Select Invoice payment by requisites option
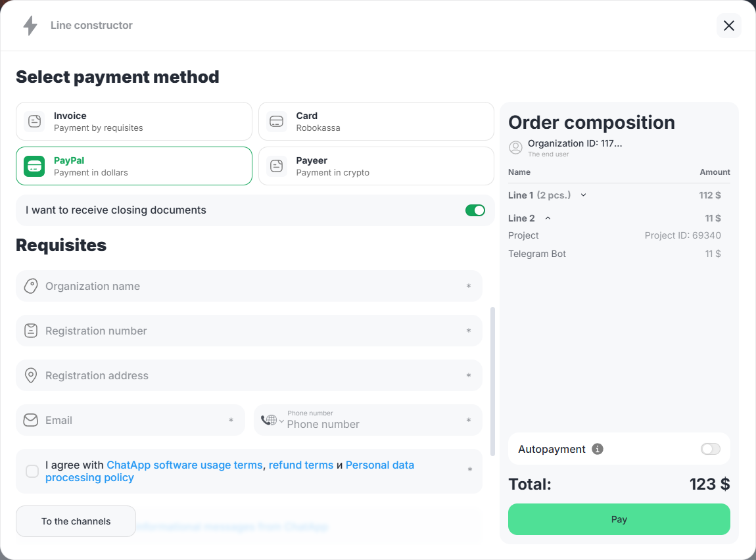 [134, 122]
